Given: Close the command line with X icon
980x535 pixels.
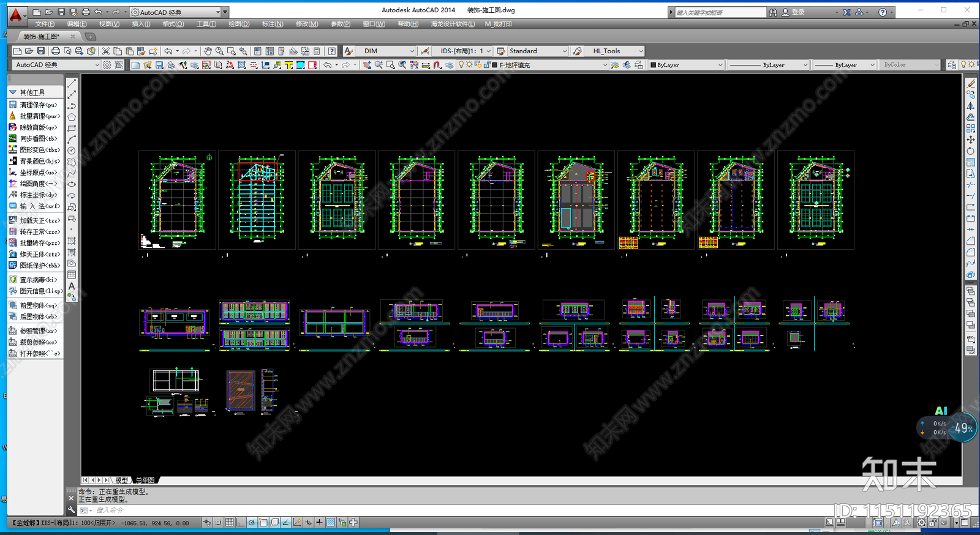Looking at the screenshot, I should (x=71, y=498).
